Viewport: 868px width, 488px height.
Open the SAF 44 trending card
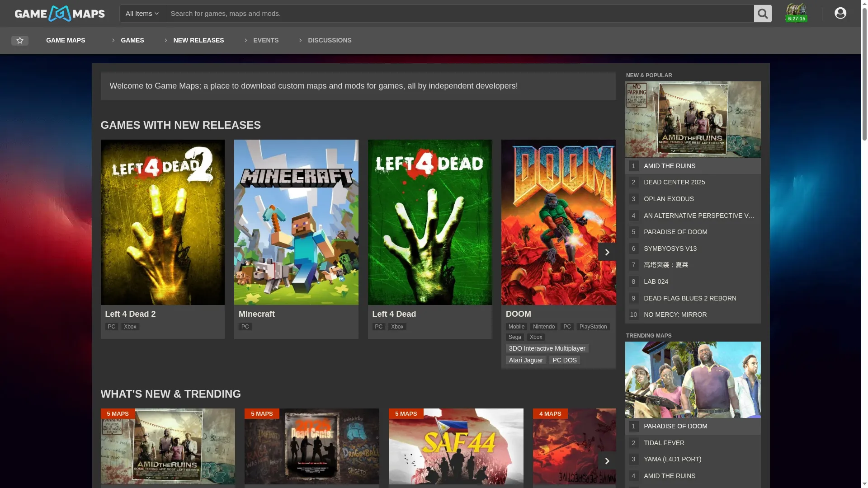[456, 446]
